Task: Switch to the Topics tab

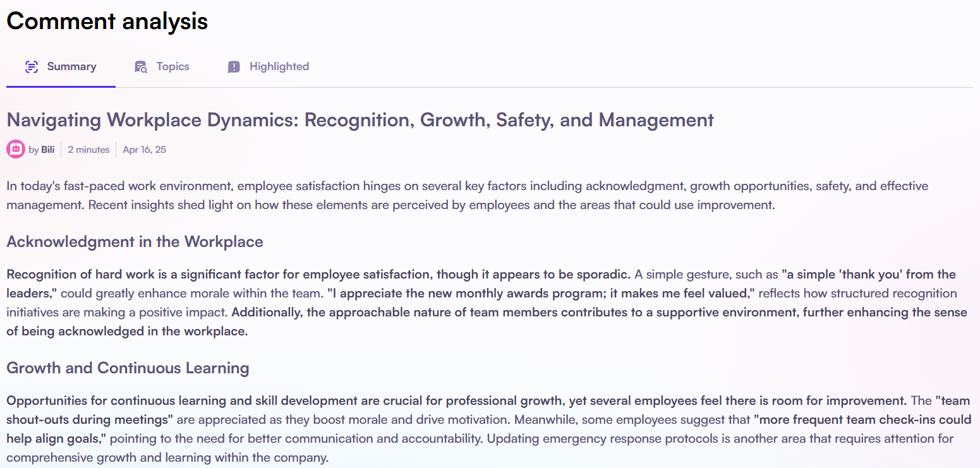Action: coord(162,66)
